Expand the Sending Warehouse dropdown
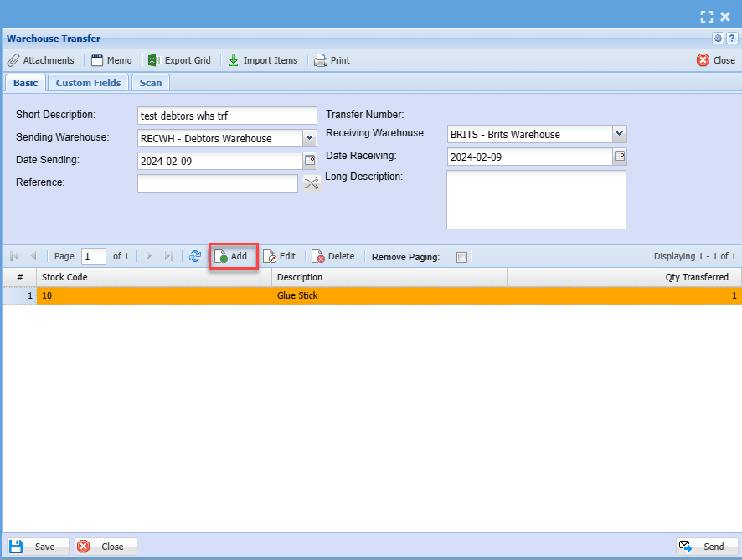This screenshot has width=742, height=560. click(x=309, y=138)
